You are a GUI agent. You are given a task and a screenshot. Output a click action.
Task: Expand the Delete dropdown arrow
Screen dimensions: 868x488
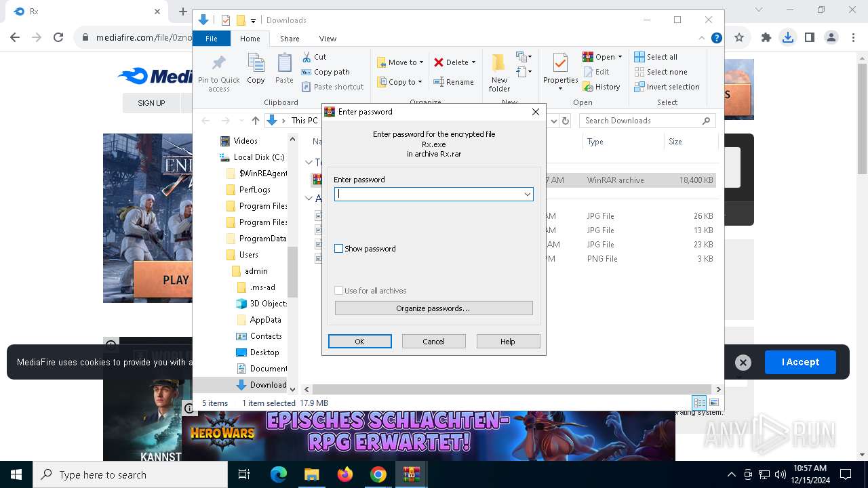tap(473, 62)
